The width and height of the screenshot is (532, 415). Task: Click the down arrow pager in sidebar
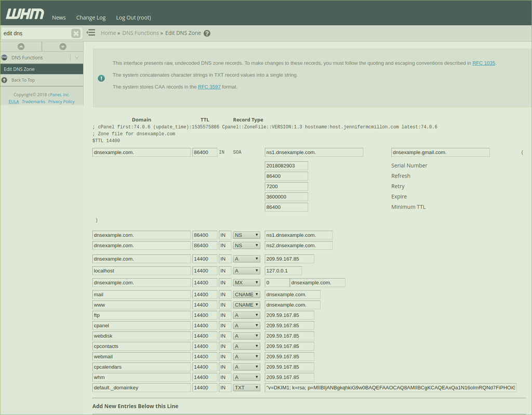(62, 46)
